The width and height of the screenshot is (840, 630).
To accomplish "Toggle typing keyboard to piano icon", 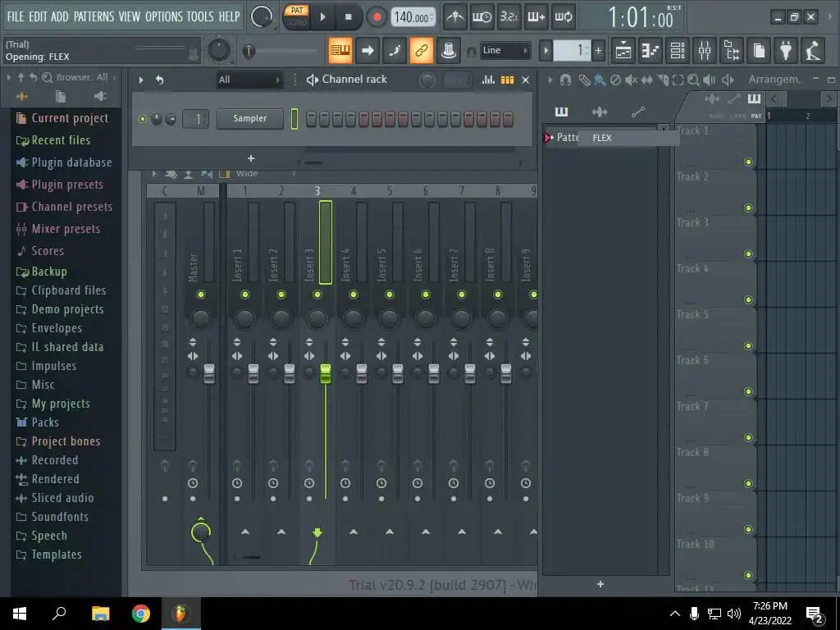I will 340,50.
